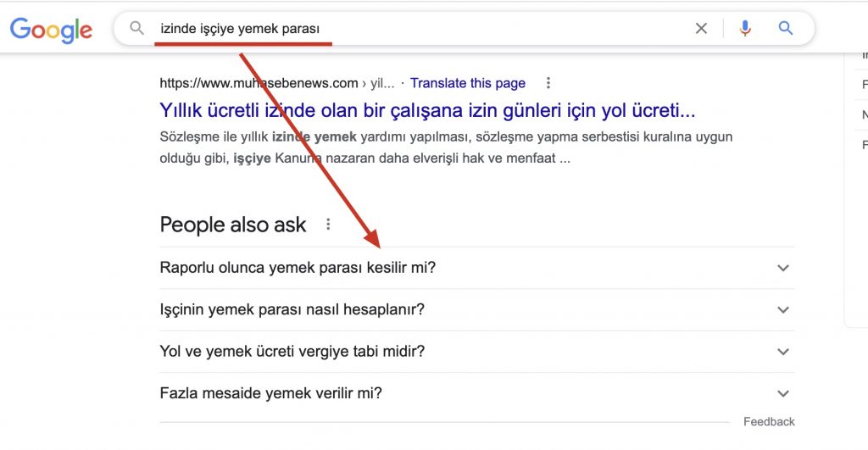Submit search with the blue magnifier icon
The height and width of the screenshot is (450, 868).
tap(786, 28)
